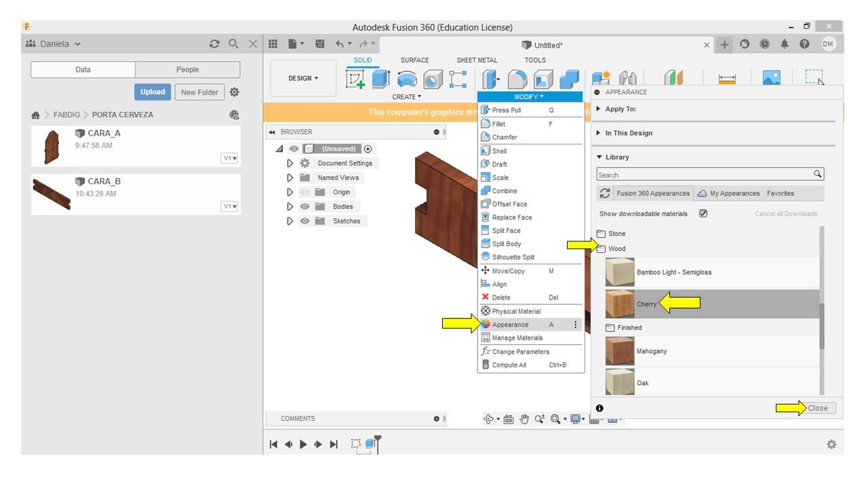The image size is (868, 488).
Task: Select the Mahogany wood swatch
Action: click(x=620, y=351)
